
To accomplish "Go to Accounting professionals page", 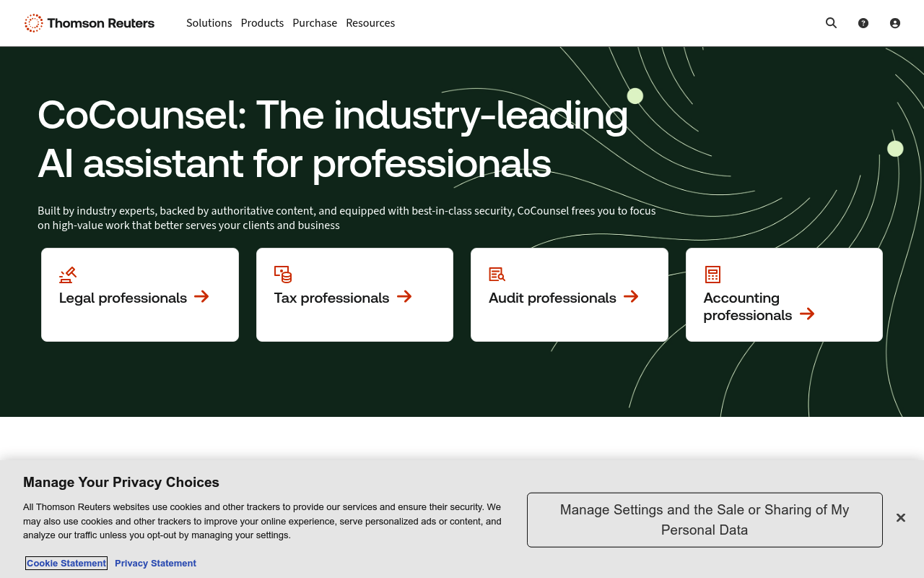I will (746, 306).
